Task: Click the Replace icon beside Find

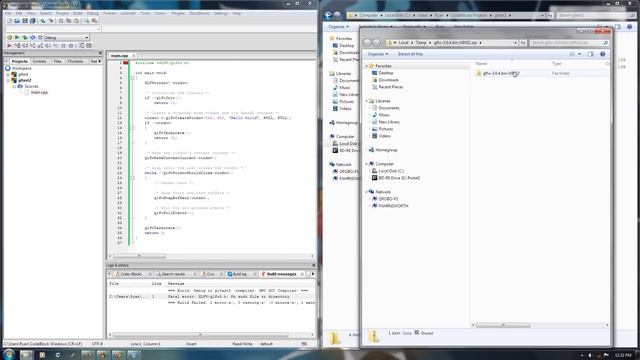Action: (x=95, y=21)
